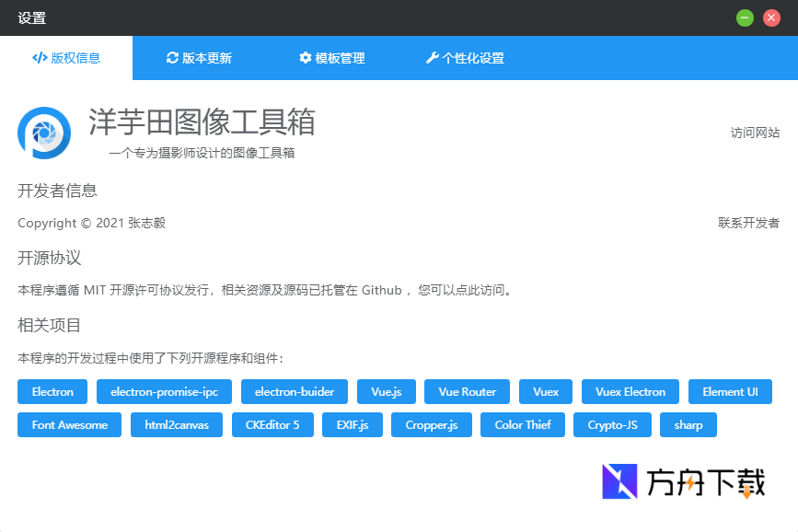The height and width of the screenshot is (532, 798).
Task: Click the Element UI button
Action: tap(730, 391)
